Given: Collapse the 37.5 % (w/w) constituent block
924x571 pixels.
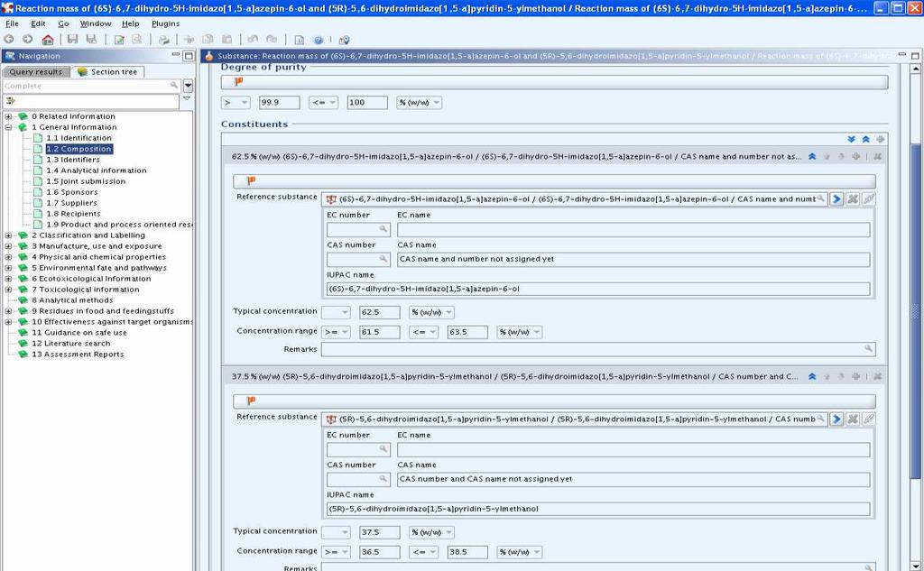Looking at the screenshot, I should pos(812,376).
